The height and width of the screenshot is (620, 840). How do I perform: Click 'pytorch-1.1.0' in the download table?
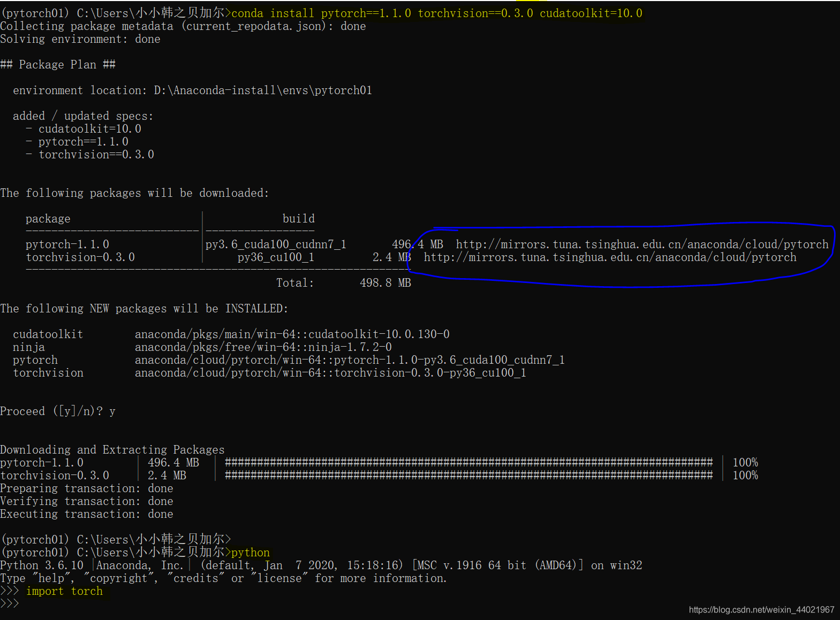click(x=67, y=244)
